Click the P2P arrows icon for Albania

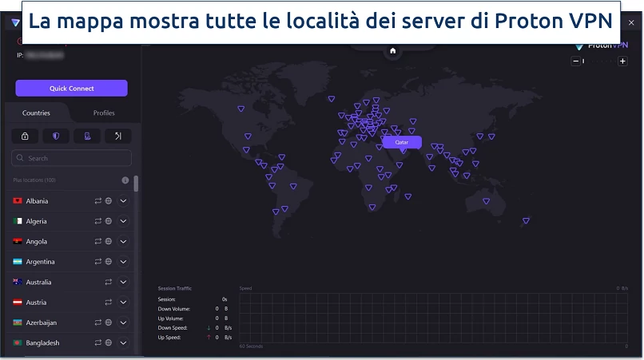pos(97,201)
